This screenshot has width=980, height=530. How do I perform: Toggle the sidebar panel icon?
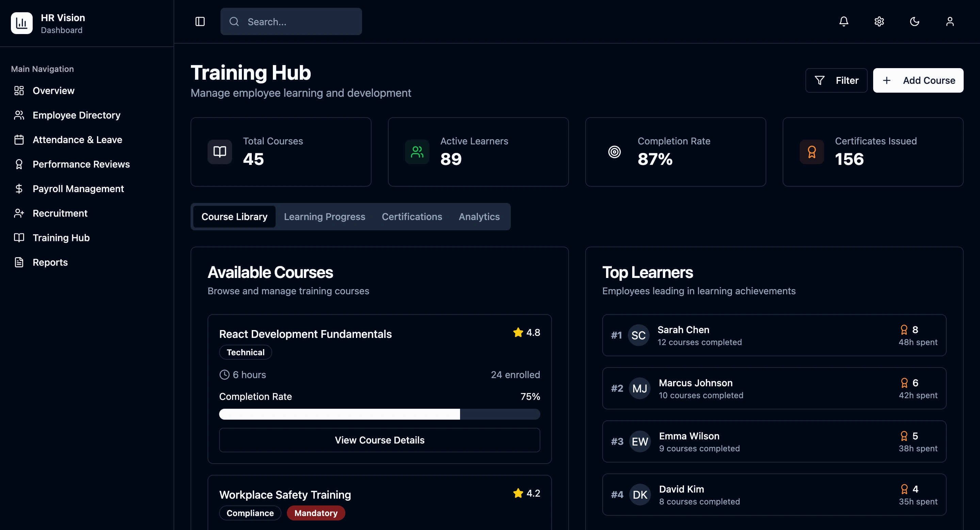[200, 22]
